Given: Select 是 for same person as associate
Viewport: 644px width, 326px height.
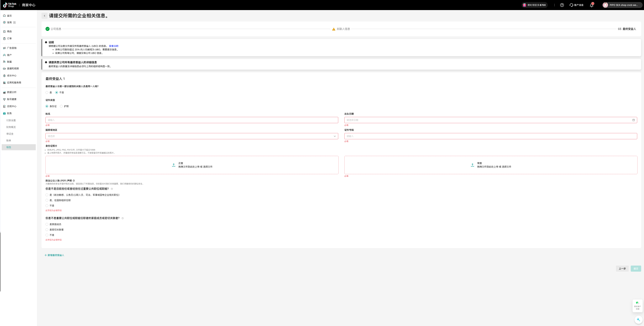Looking at the screenshot, I should click(47, 93).
